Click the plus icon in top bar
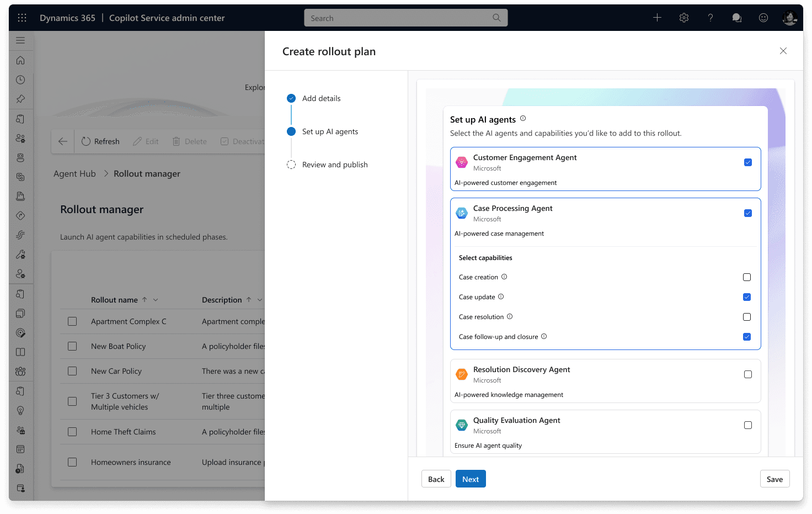Viewport: 812px width, 514px height. [x=657, y=18]
